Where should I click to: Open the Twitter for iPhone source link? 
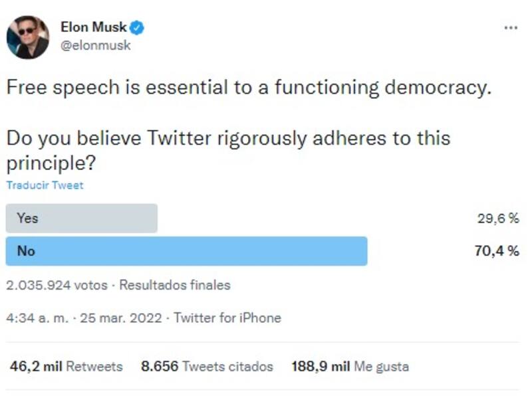(x=227, y=318)
